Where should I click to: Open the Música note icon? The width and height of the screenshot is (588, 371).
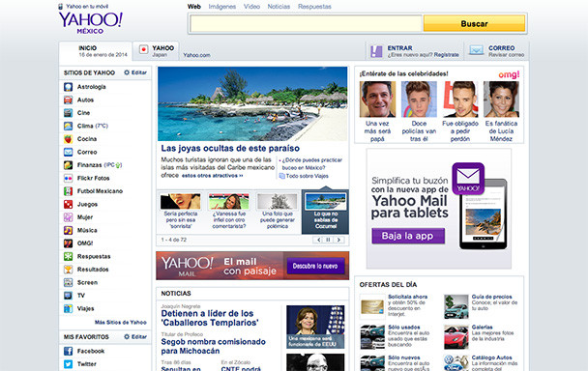68,231
